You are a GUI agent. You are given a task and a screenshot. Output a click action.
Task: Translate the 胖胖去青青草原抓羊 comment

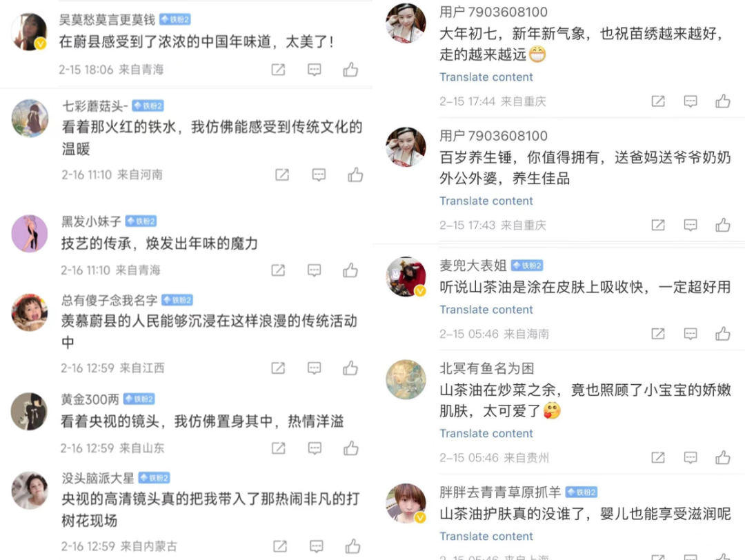pos(486,537)
